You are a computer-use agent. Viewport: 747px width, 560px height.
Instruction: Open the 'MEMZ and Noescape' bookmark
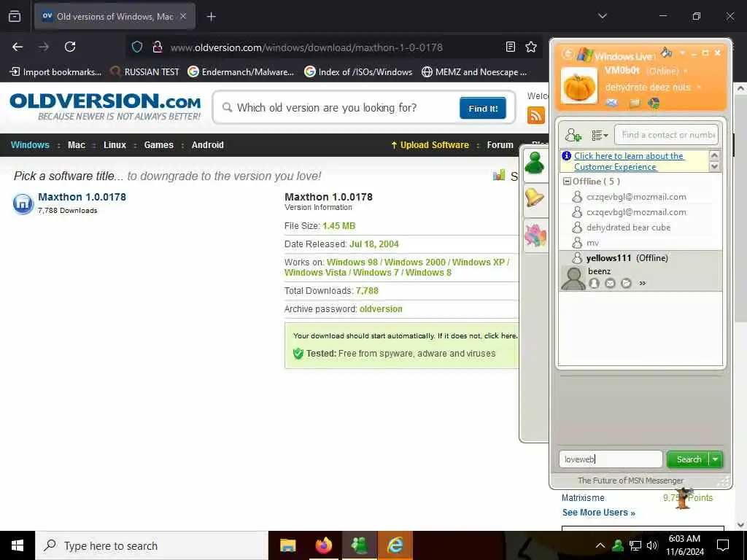(x=474, y=72)
